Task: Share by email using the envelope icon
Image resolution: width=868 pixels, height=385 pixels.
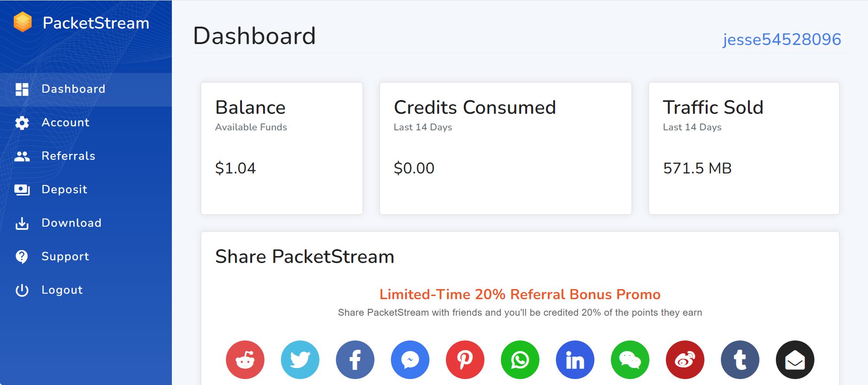Action: [795, 360]
